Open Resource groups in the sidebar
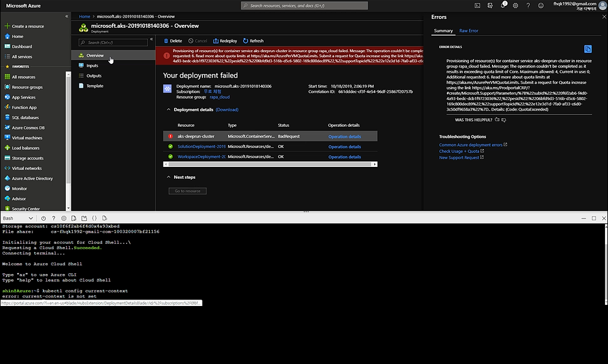 point(24,87)
